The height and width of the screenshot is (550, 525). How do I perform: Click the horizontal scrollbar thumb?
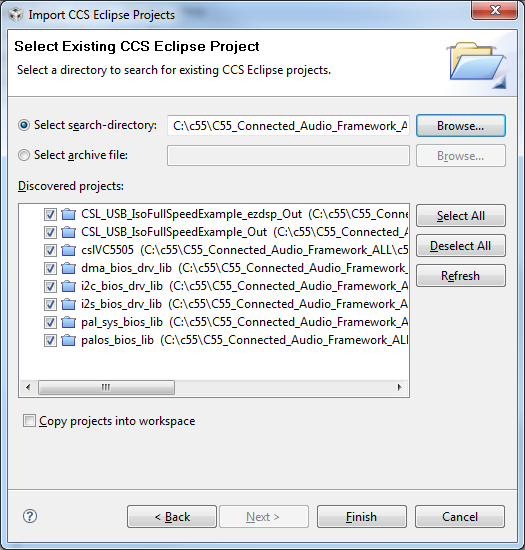pyautogui.click(x=106, y=388)
